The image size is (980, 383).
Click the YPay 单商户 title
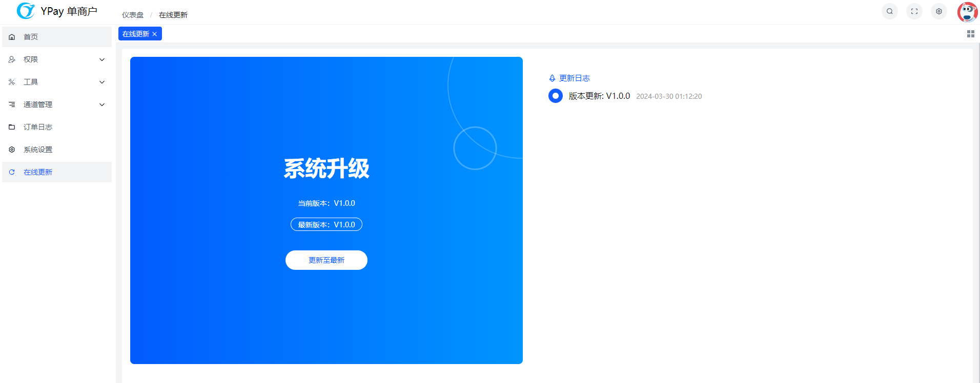point(69,11)
